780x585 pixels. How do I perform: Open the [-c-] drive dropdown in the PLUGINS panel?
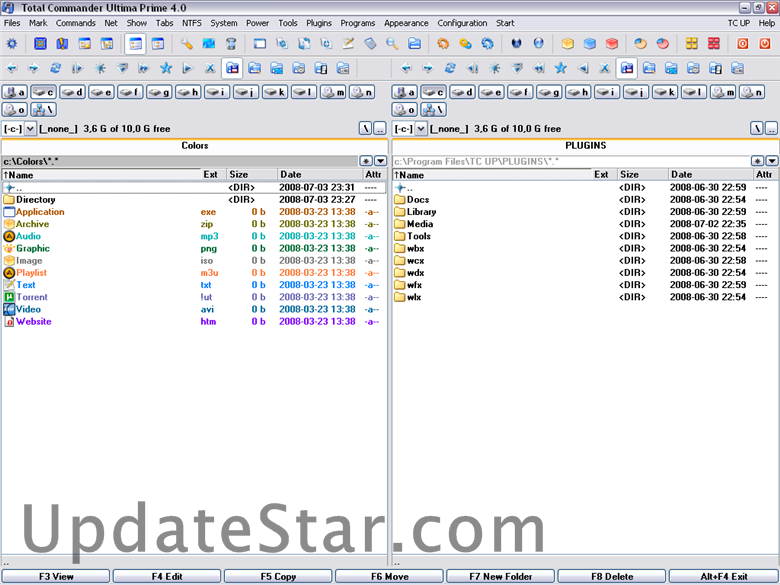(421, 129)
